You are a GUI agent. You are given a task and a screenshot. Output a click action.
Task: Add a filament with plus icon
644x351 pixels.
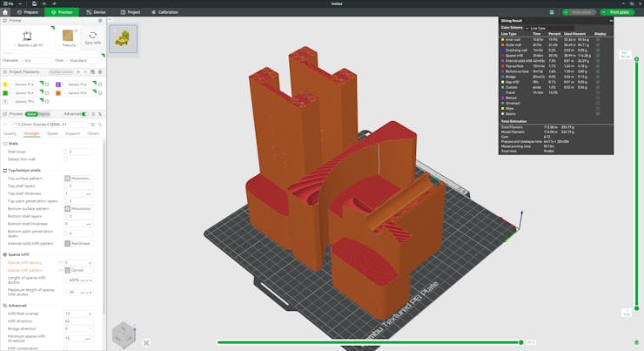point(80,71)
